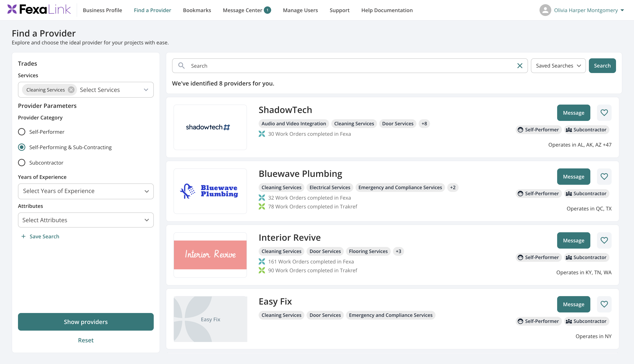Image resolution: width=634 pixels, height=364 pixels.
Task: Open the Business Profile page
Action: point(103,10)
